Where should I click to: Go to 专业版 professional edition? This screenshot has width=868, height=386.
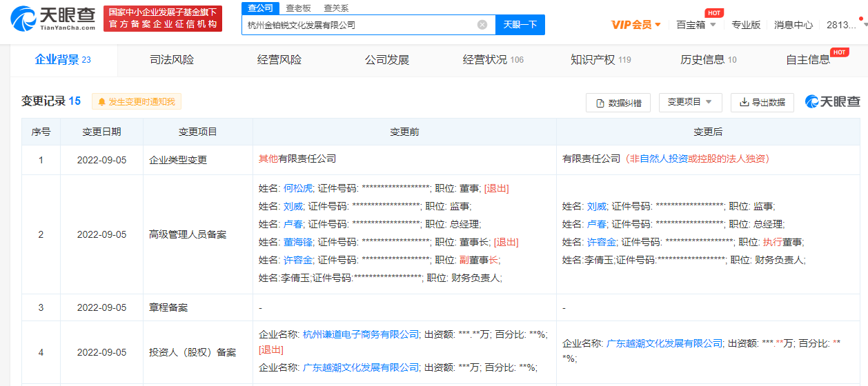[746, 25]
